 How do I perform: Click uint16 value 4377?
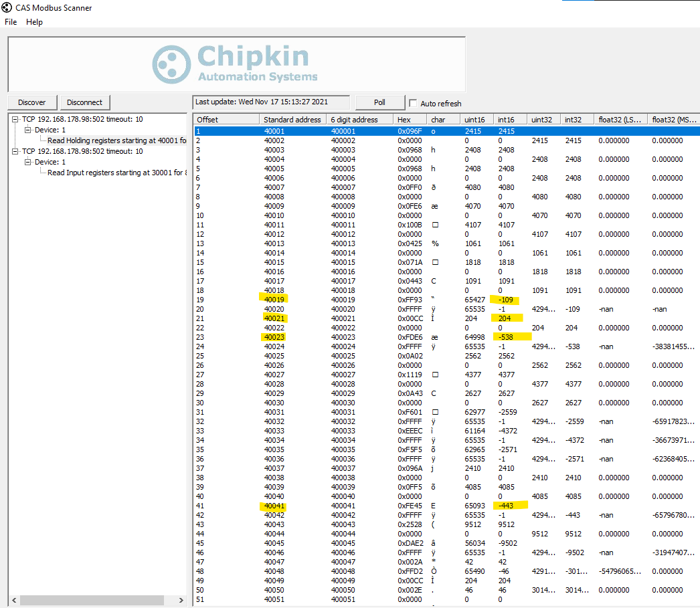tap(472, 375)
